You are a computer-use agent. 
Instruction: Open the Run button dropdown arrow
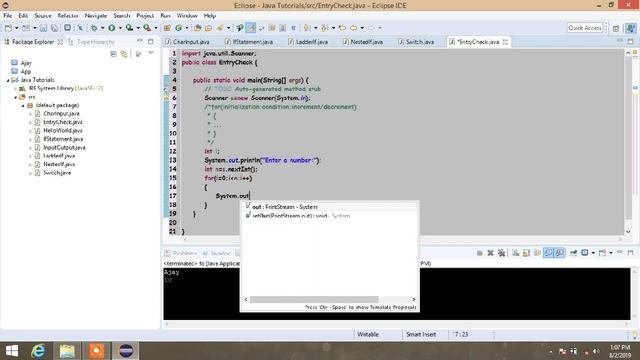120,28
